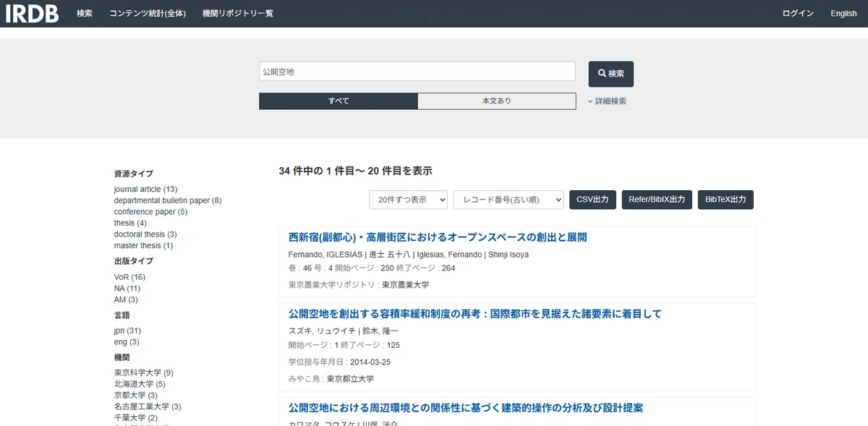Select the すべて tab
This screenshot has width=868, height=426.
(339, 101)
